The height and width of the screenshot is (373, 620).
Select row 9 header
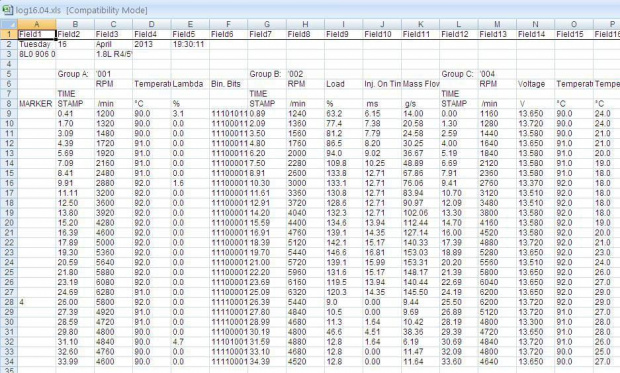click(x=9, y=114)
